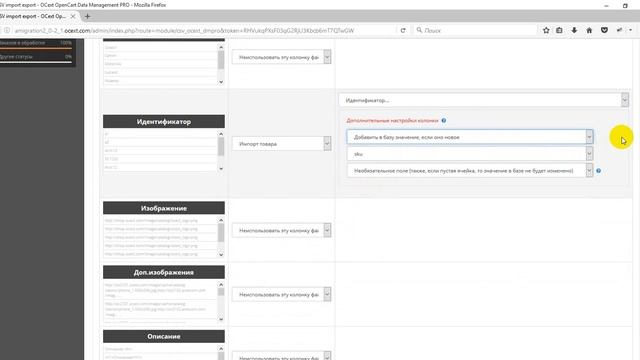Viewport: 640px width, 360px height.
Task: Open the add-on's dropdown arrow in toolbar
Action: tap(631, 30)
